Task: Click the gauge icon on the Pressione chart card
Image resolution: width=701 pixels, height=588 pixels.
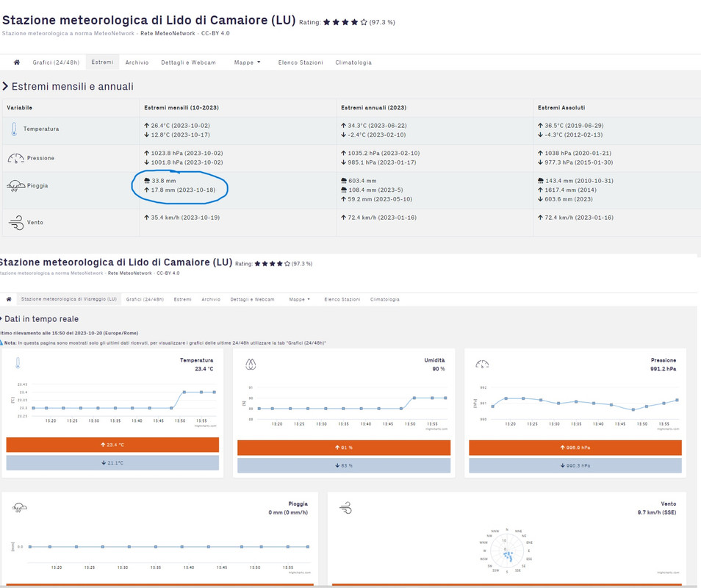Action: pos(482,365)
